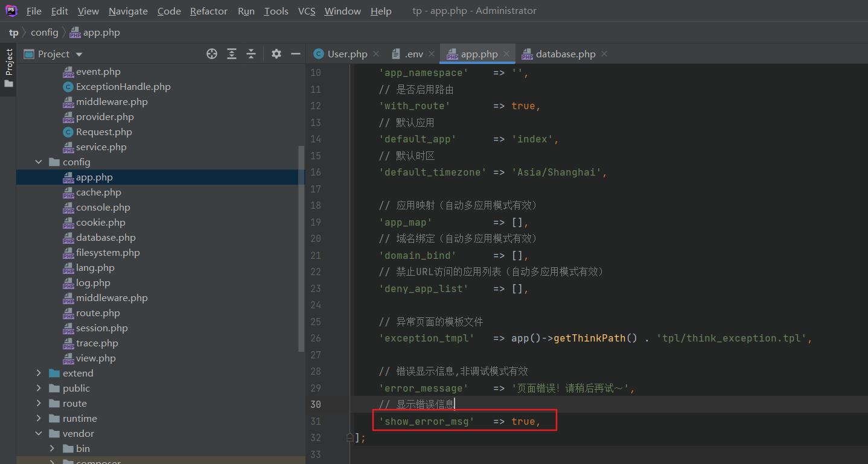The width and height of the screenshot is (868, 464).
Task: Select log.php in the tree
Action: click(93, 283)
